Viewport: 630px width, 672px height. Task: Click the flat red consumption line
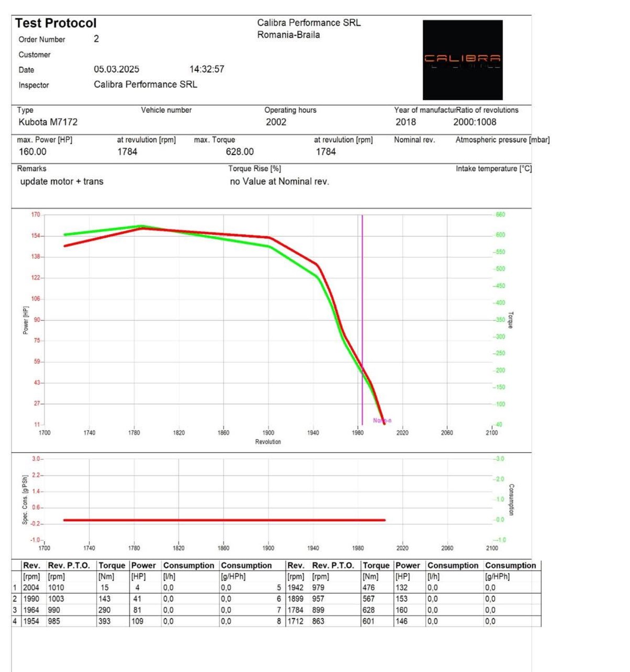click(224, 520)
